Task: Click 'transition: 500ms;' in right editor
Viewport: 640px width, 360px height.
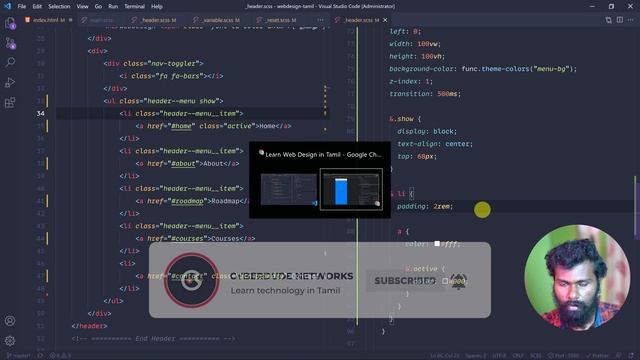Action: point(425,94)
